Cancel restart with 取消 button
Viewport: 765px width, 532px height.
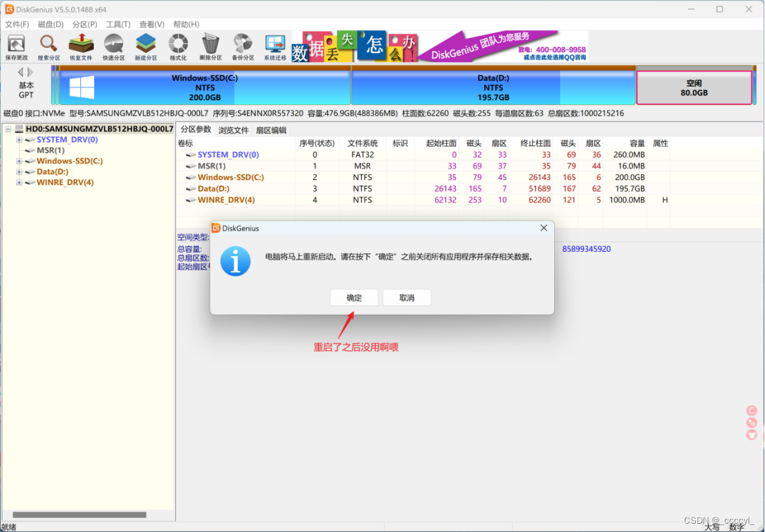[407, 297]
